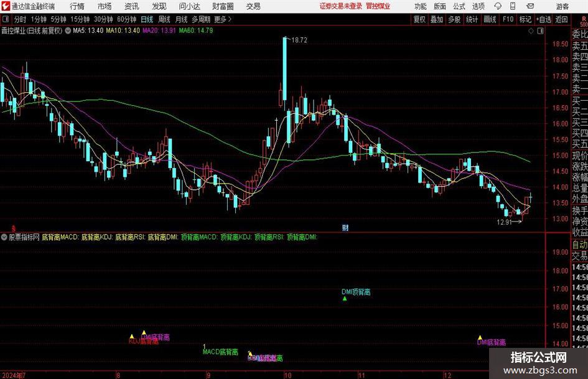Expand dropdown arrow next to 股票指标网 indicator
Image resolution: width=588 pixels, height=379 pixels.
point(4,237)
